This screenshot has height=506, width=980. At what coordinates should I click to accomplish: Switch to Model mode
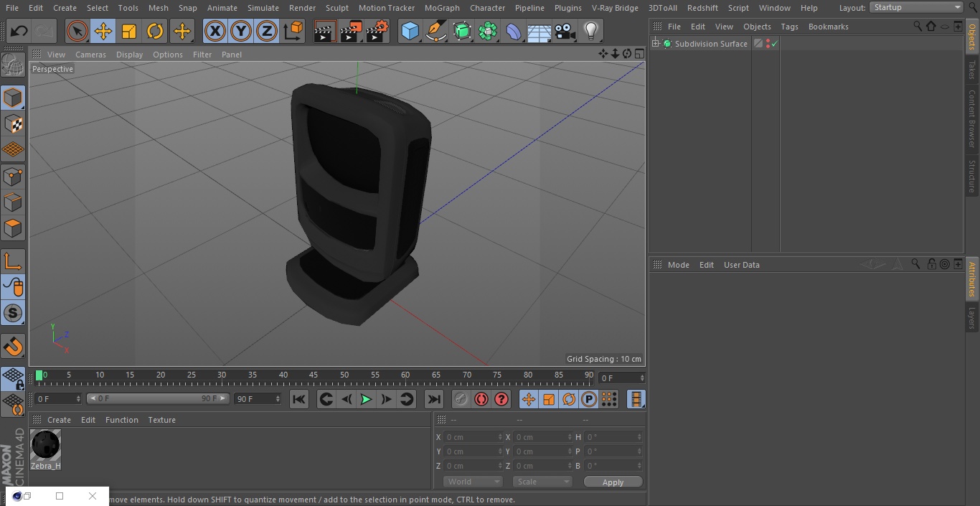13,98
